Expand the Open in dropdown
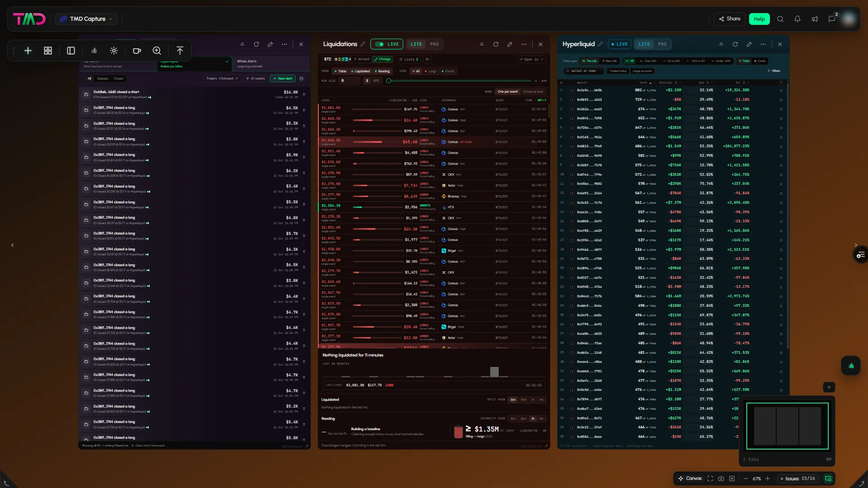Screen dimensions: 868x488 531,59
